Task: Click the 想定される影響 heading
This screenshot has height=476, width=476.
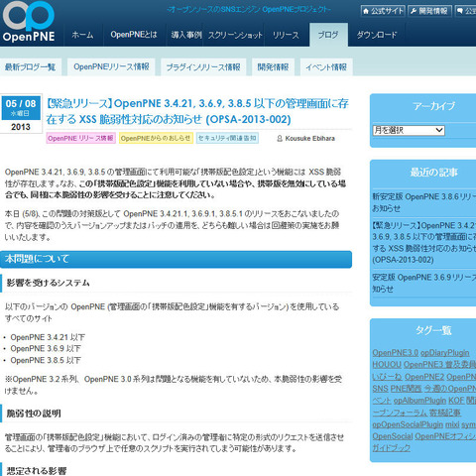Action: (37, 471)
